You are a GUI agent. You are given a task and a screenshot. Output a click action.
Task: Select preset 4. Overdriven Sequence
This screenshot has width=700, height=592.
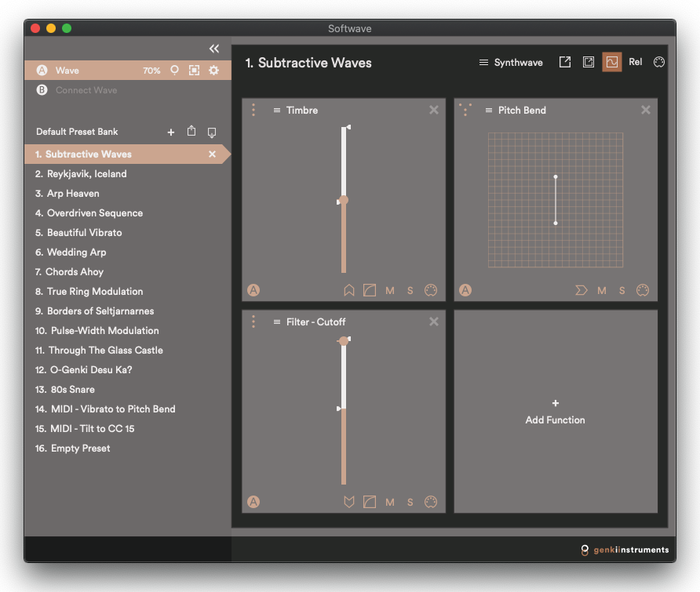[128, 213]
